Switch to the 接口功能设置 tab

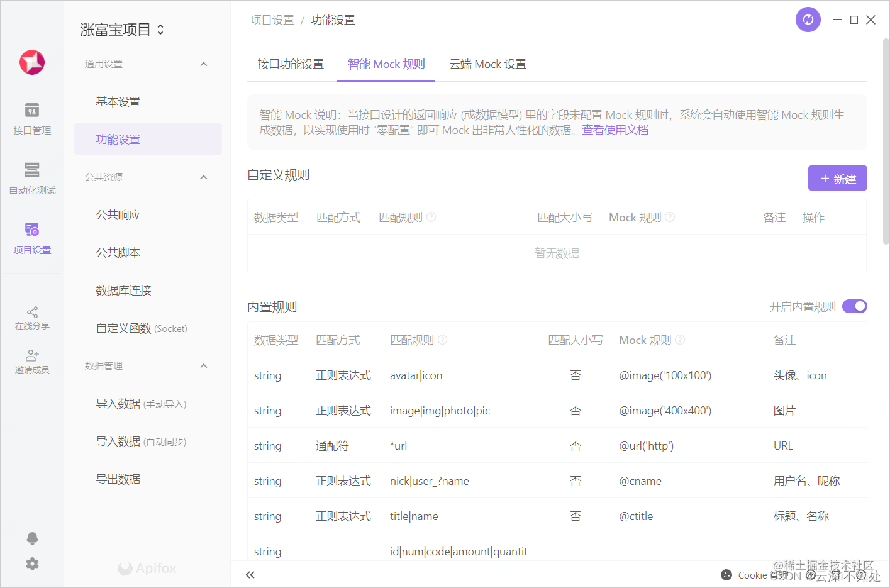pos(291,64)
